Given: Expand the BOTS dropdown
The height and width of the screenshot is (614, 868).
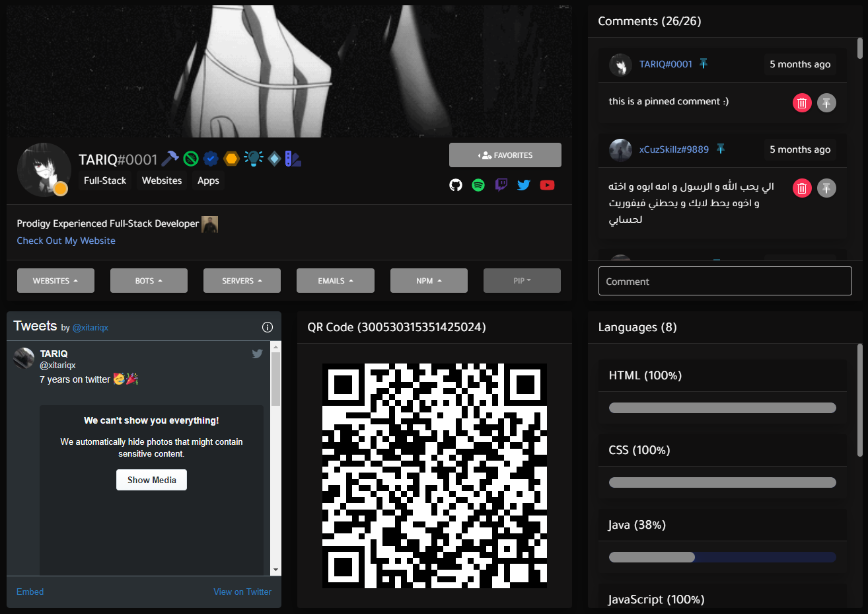Looking at the screenshot, I should pyautogui.click(x=149, y=280).
